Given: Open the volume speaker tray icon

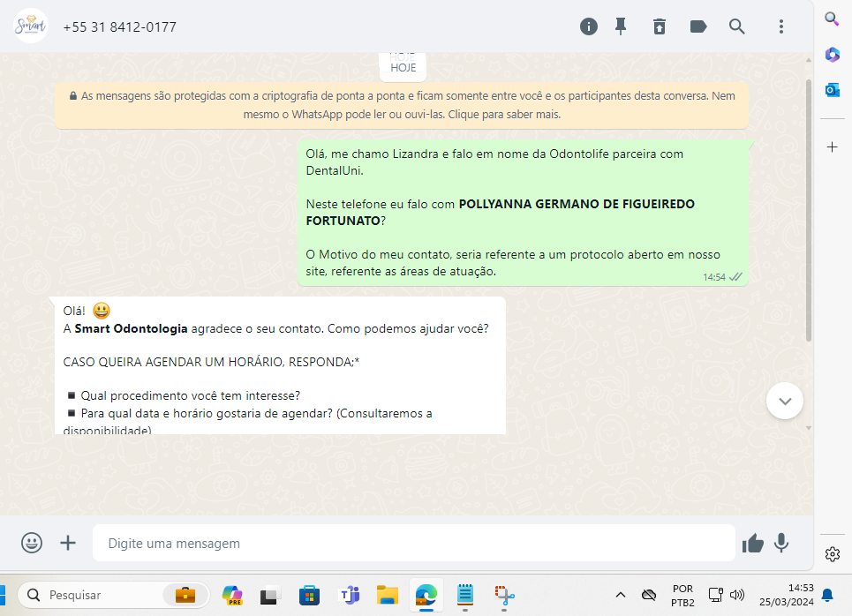Looking at the screenshot, I should point(737,595).
